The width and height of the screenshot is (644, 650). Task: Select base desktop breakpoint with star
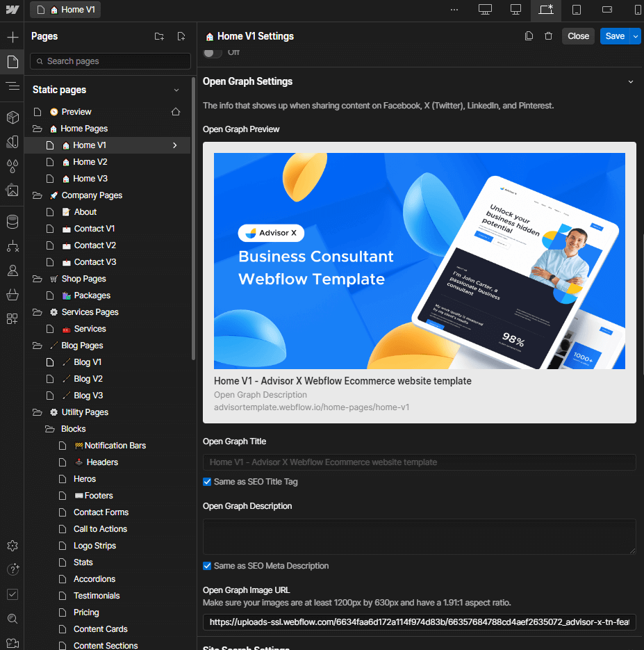click(x=546, y=10)
